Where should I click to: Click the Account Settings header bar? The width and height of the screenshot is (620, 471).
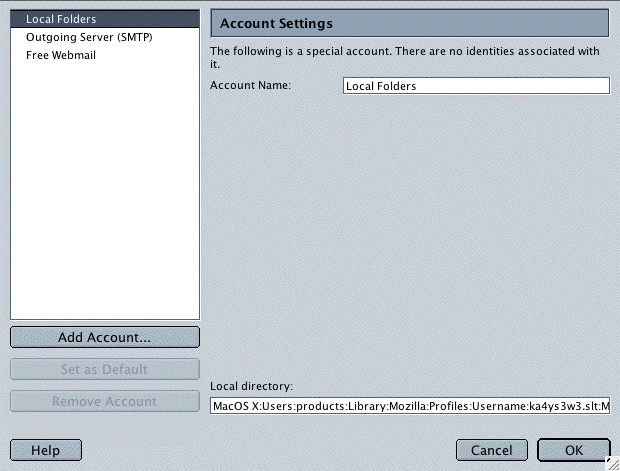pyautogui.click(x=410, y=23)
